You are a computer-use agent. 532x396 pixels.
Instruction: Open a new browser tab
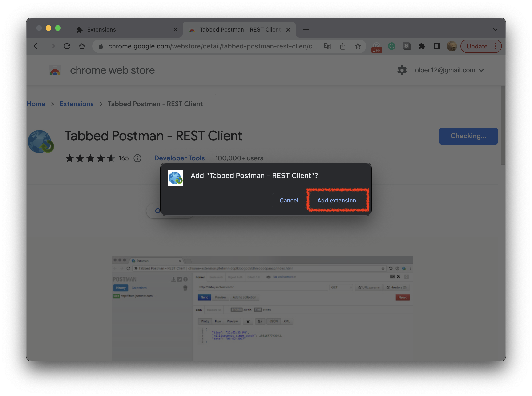pyautogui.click(x=306, y=30)
